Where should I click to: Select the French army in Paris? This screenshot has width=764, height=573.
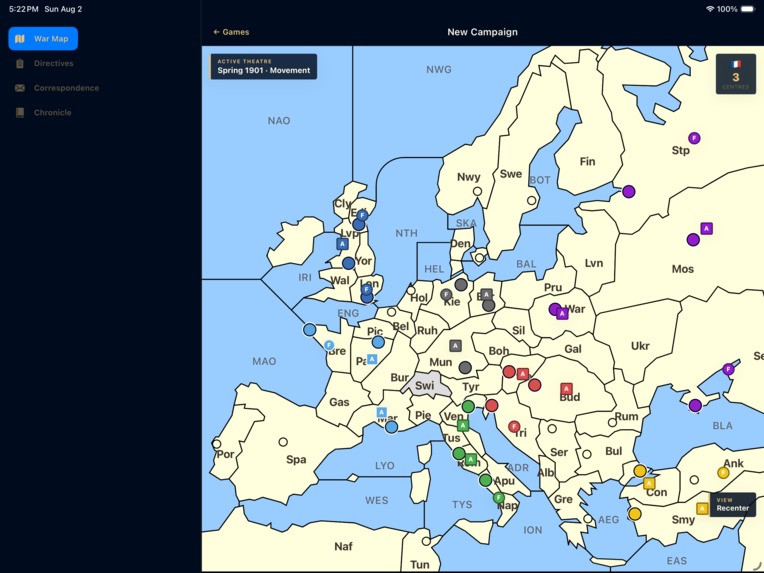click(372, 359)
